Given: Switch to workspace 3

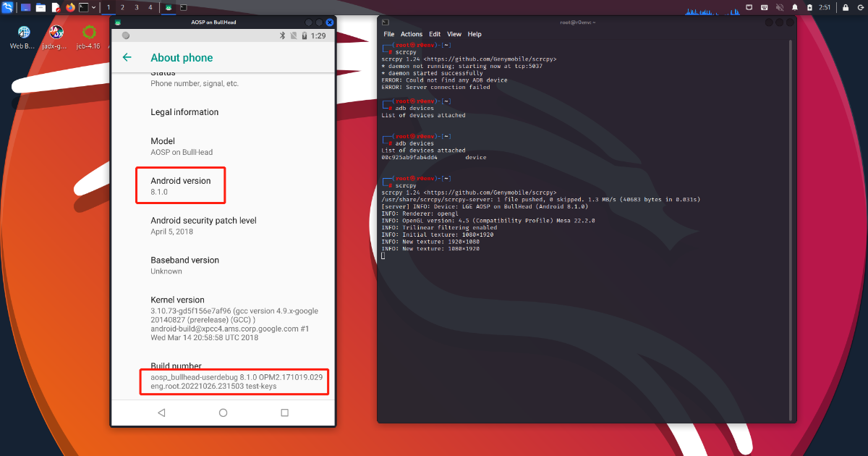Looking at the screenshot, I should tap(136, 7).
